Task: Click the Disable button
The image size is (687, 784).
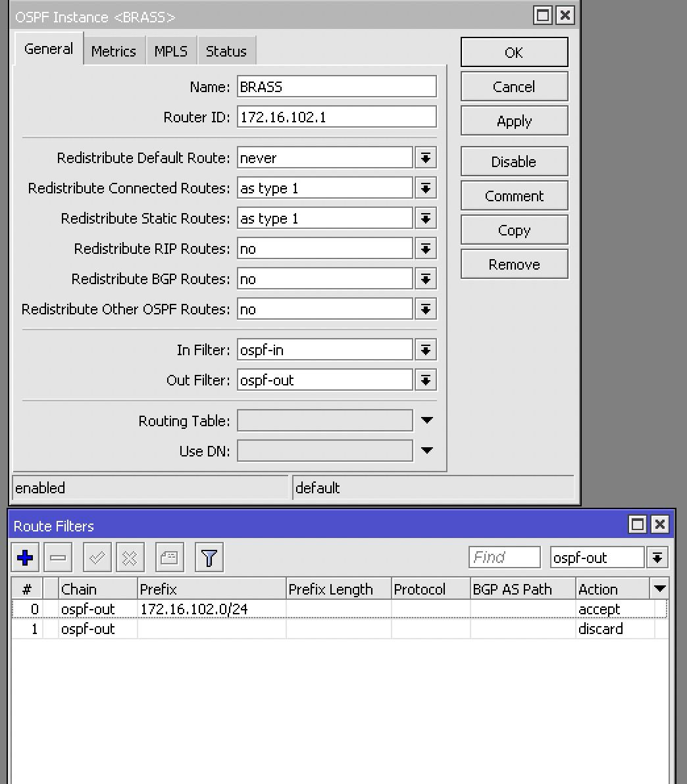Action: pos(515,162)
